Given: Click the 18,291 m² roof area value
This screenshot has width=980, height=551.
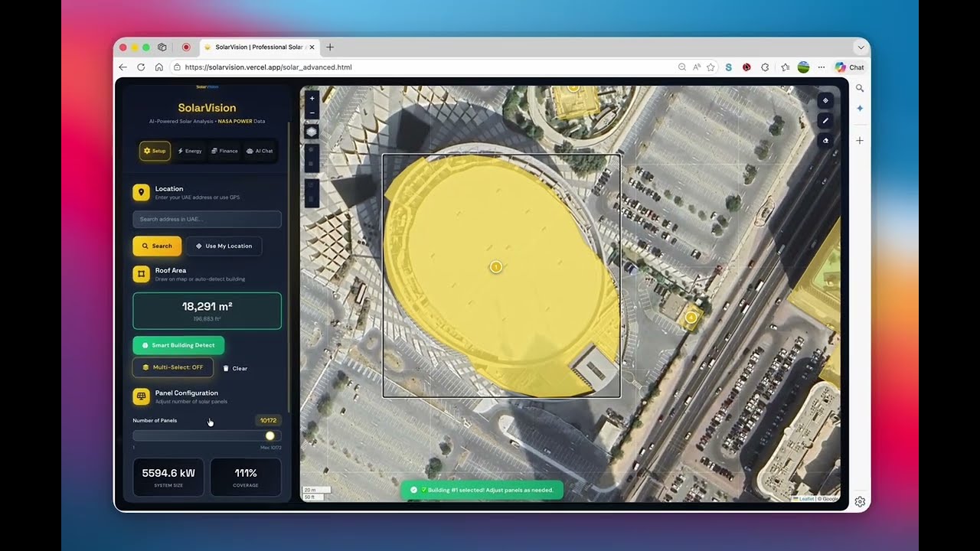Looking at the screenshot, I should 207,306.
